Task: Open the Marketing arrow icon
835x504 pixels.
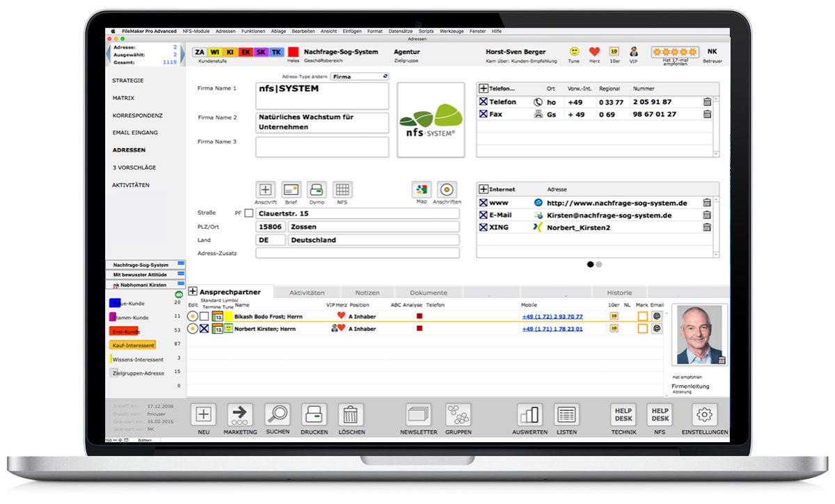Action: (240, 415)
